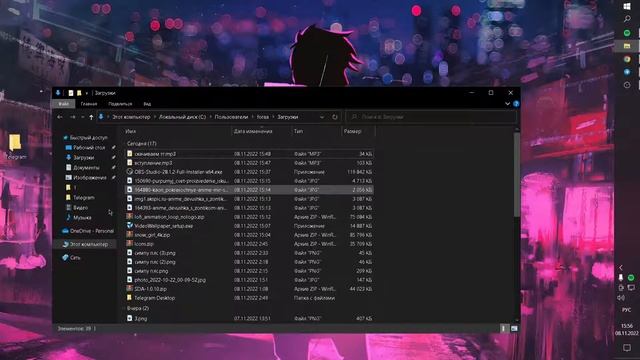Select photo_2022-10-22_00-09-52.jpg file
This screenshot has width=640, height=360.
pos(170,280)
